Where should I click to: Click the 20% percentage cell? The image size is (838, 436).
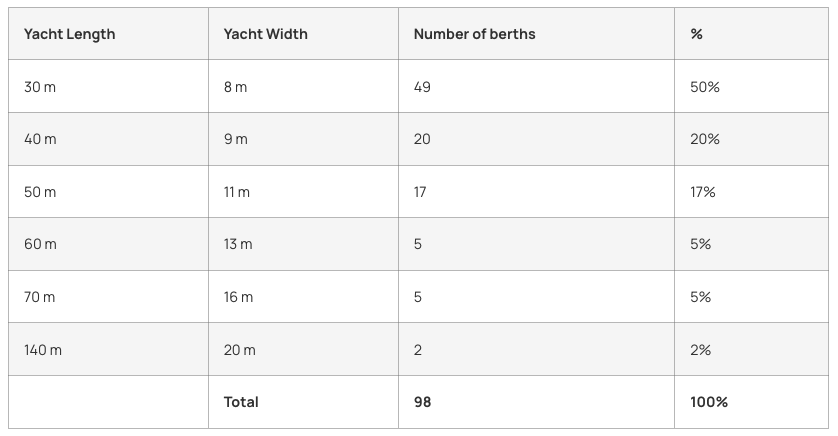(x=704, y=139)
